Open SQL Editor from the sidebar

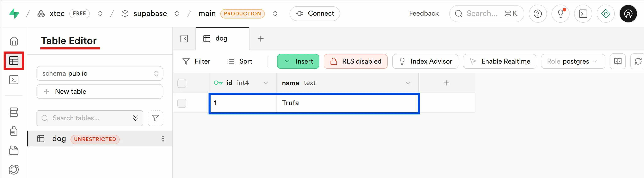(x=14, y=80)
